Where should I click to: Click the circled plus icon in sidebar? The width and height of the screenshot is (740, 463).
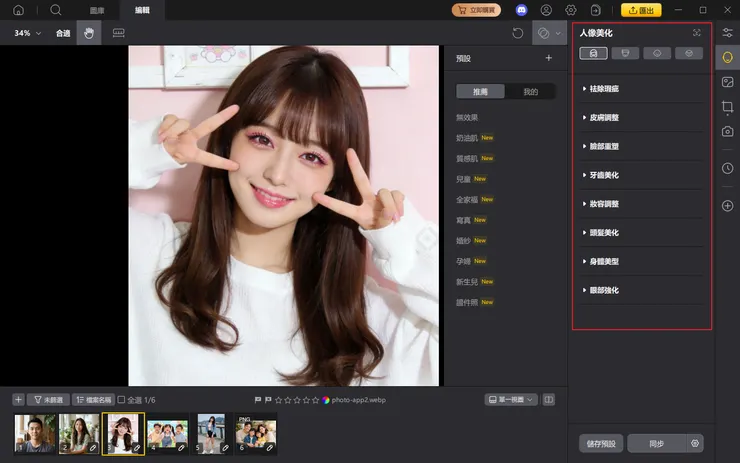[x=727, y=206]
